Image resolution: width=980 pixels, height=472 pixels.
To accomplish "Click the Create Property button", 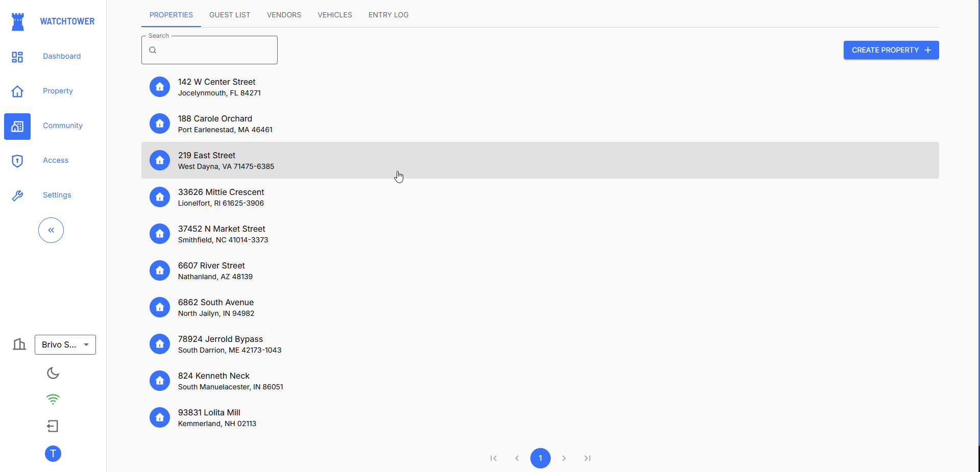I will (891, 50).
